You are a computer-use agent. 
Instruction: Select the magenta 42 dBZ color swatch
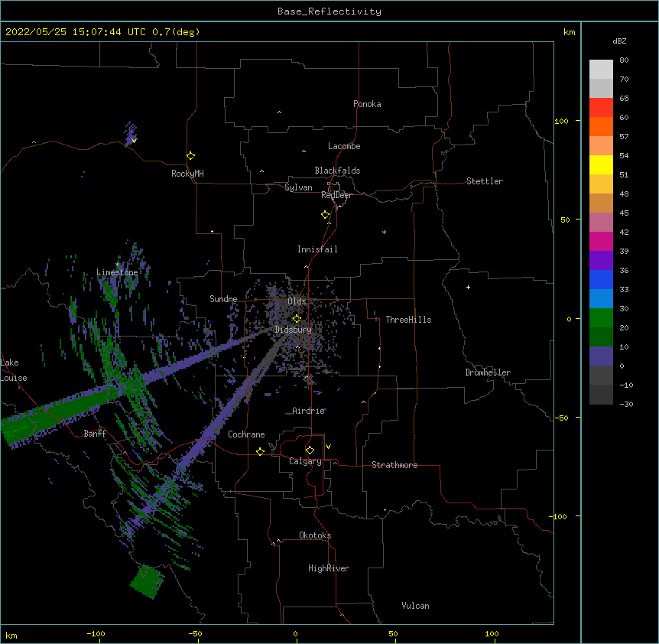pyautogui.click(x=601, y=241)
